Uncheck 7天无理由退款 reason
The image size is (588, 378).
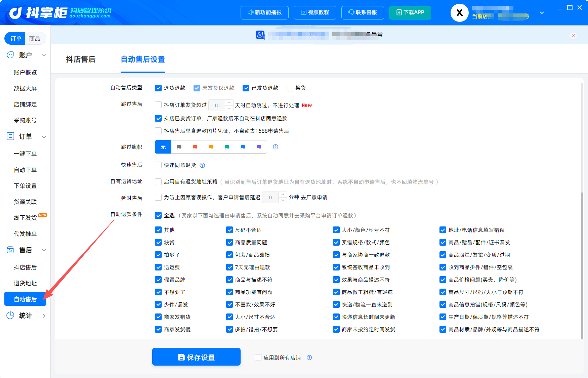tap(229, 267)
